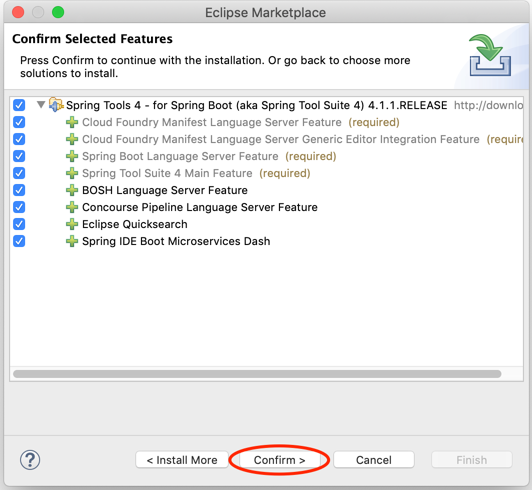Click the plus icon beside Spring Boot Language Server Feature

[x=72, y=156]
